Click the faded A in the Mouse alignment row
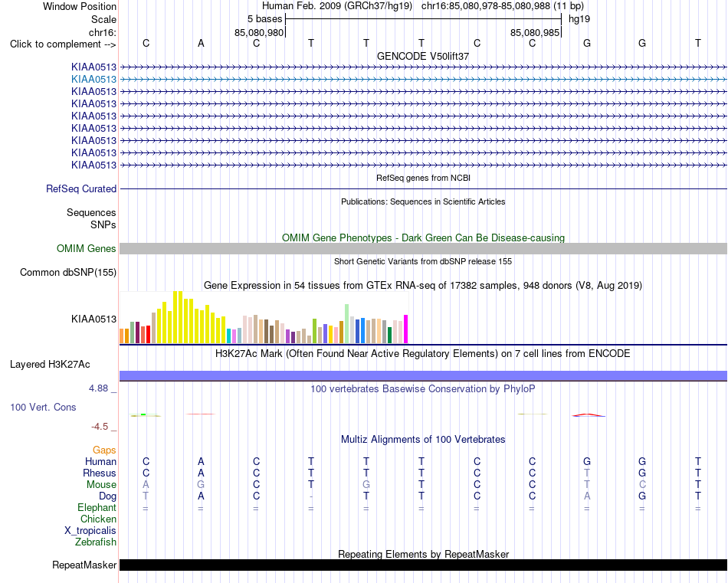The height and width of the screenshot is (583, 728). tap(146, 485)
